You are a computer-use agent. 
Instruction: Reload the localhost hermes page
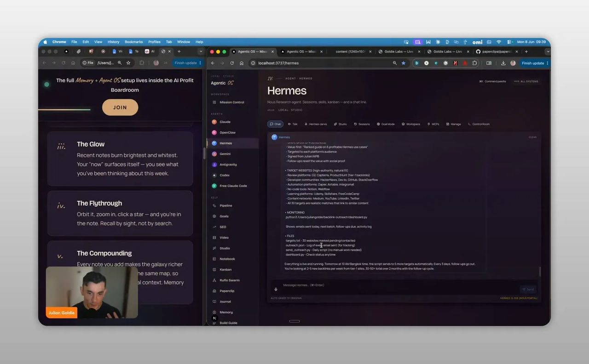point(232,63)
